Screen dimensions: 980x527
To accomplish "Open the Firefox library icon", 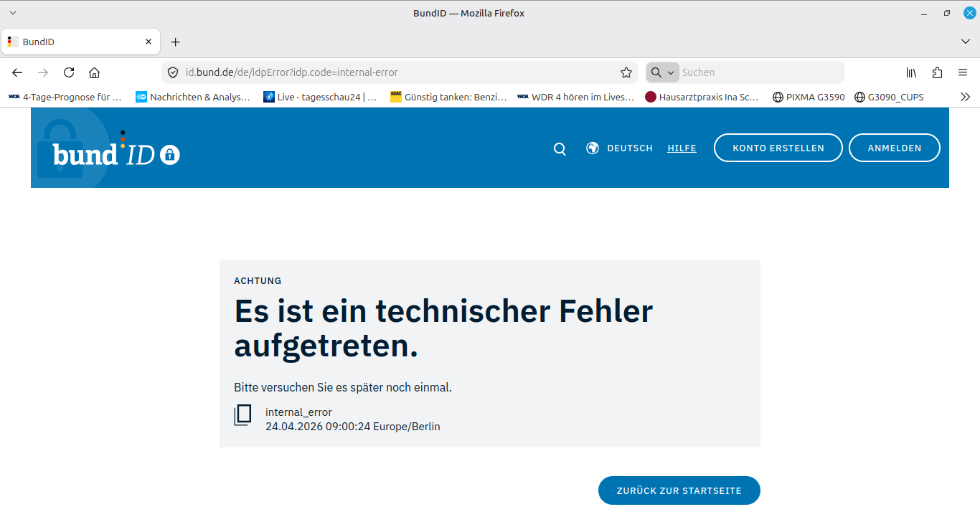I will click(911, 72).
